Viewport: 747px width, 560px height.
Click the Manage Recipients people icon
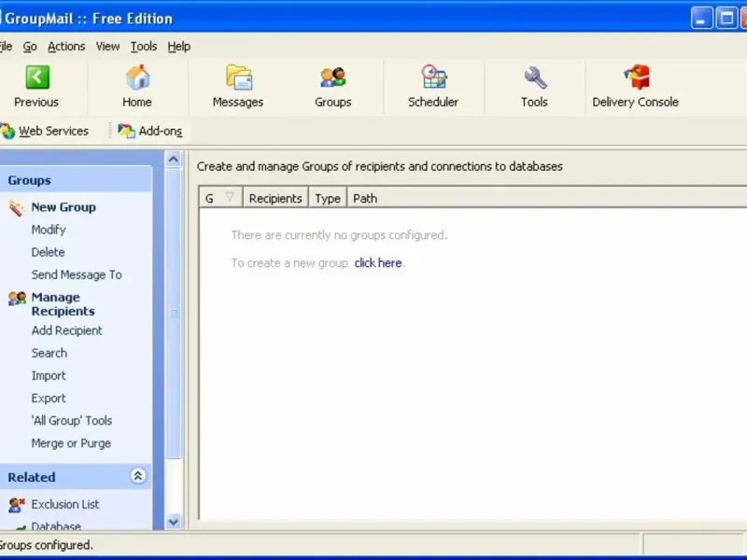(17, 299)
